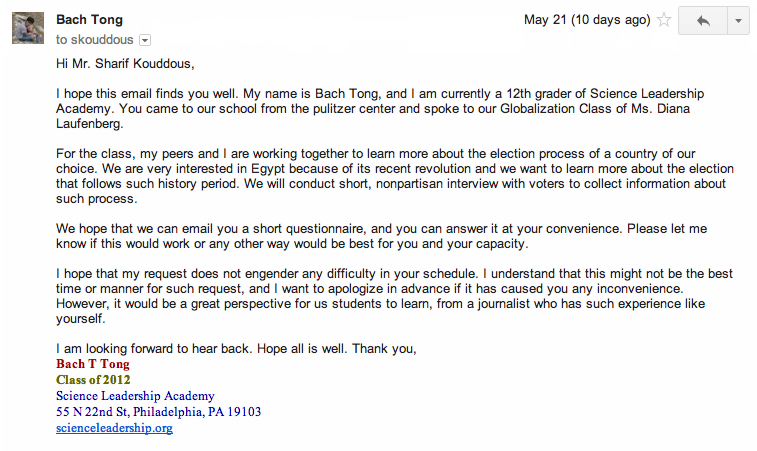
Task: Click the 'to skouddous' recipient text
Action: pos(94,40)
